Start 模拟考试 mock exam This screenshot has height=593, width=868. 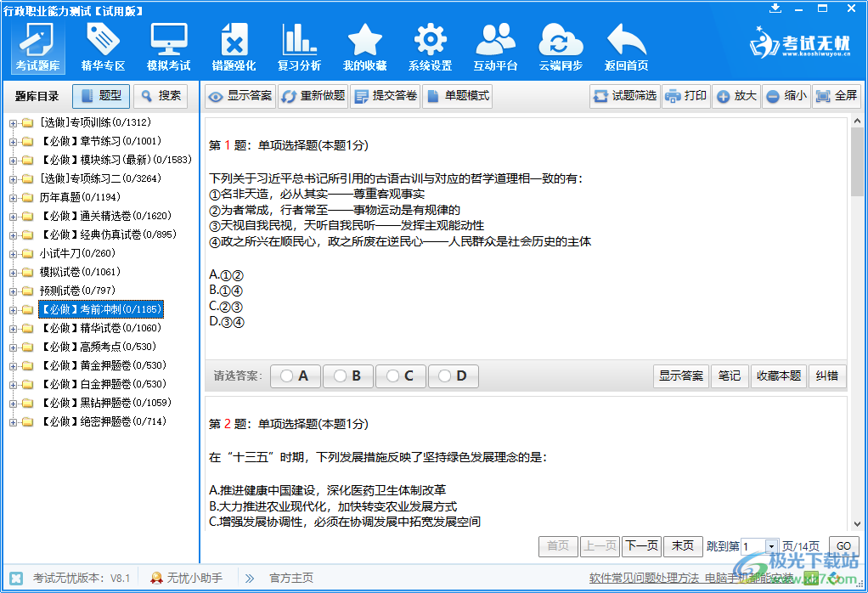[168, 48]
